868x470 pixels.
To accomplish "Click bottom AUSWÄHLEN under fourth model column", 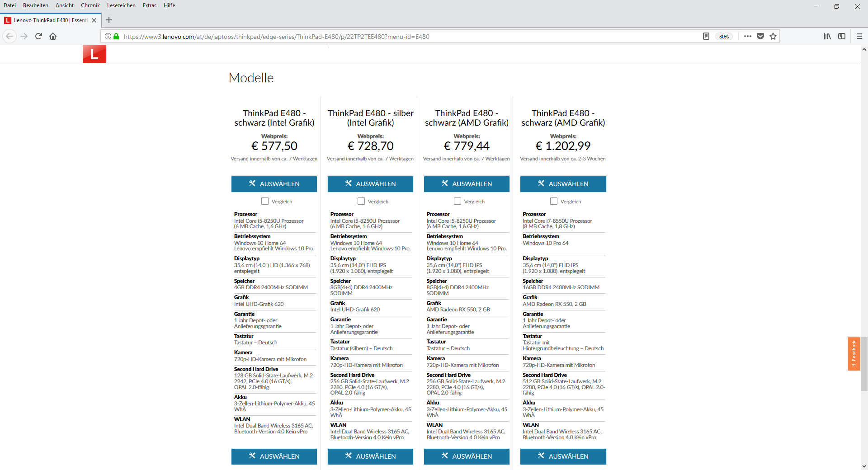I will (x=563, y=456).
